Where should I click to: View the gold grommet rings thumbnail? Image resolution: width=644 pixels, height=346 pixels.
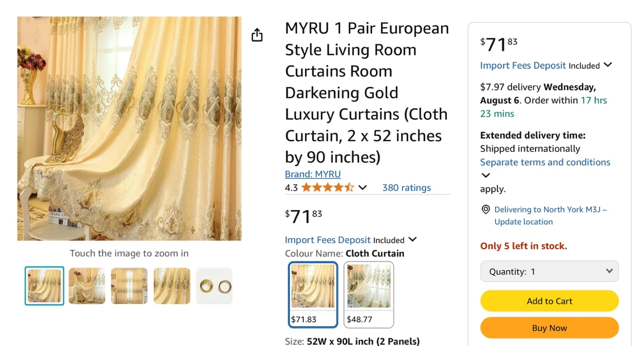214,286
